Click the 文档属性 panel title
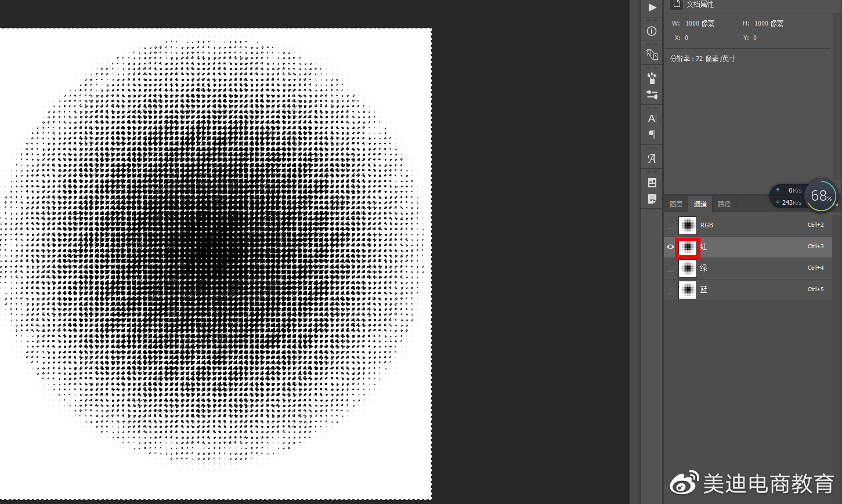Screen dimensions: 842x504 [700, 4]
